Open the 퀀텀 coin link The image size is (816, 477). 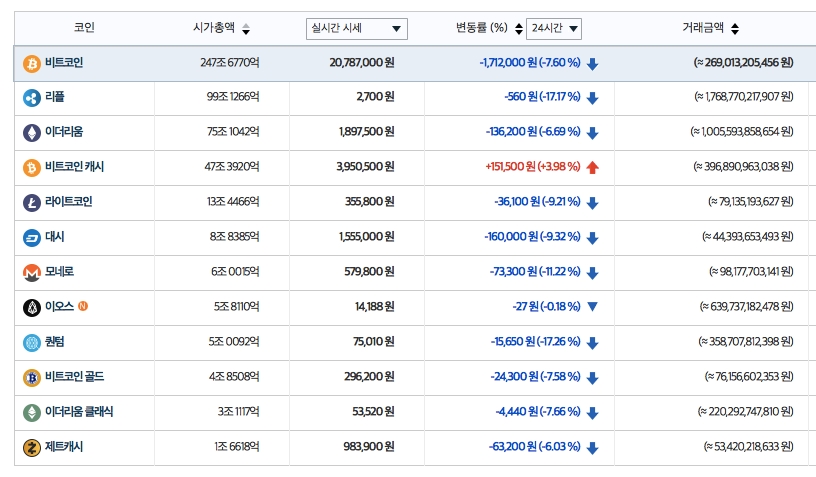(x=55, y=341)
